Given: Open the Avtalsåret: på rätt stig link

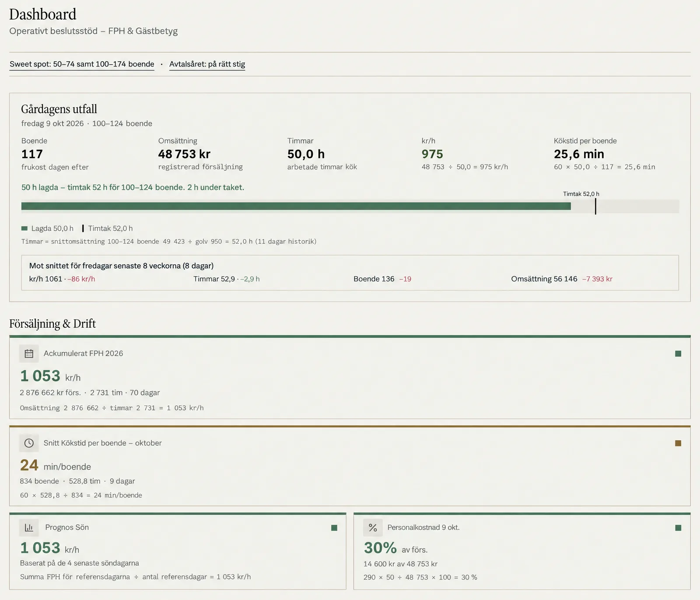Looking at the screenshot, I should (x=207, y=64).
